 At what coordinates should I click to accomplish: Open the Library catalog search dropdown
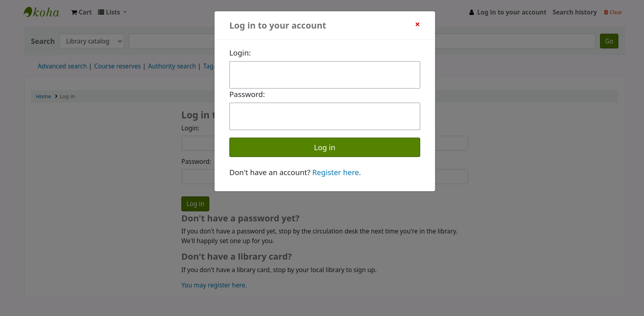tap(92, 41)
